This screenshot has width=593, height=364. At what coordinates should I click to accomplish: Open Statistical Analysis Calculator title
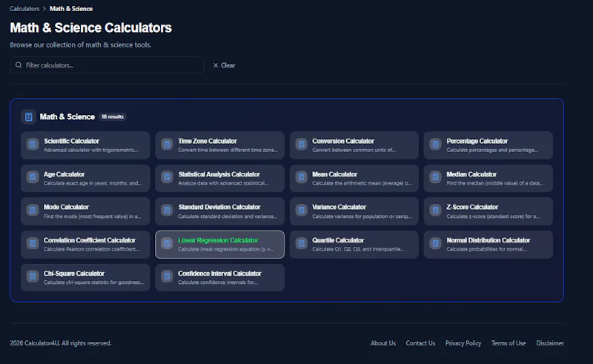coord(219,174)
